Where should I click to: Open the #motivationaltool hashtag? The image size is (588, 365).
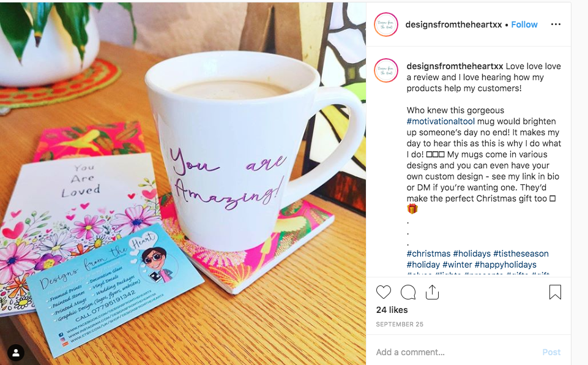point(441,121)
